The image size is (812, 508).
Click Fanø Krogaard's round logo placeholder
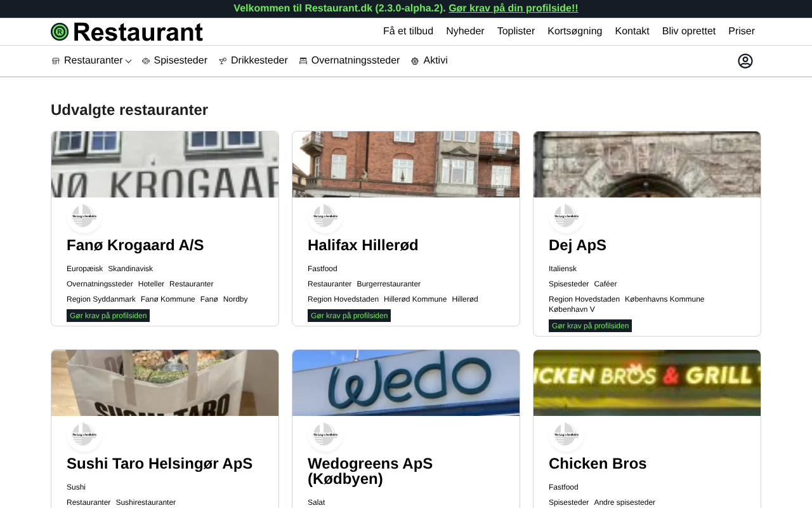pos(84,216)
